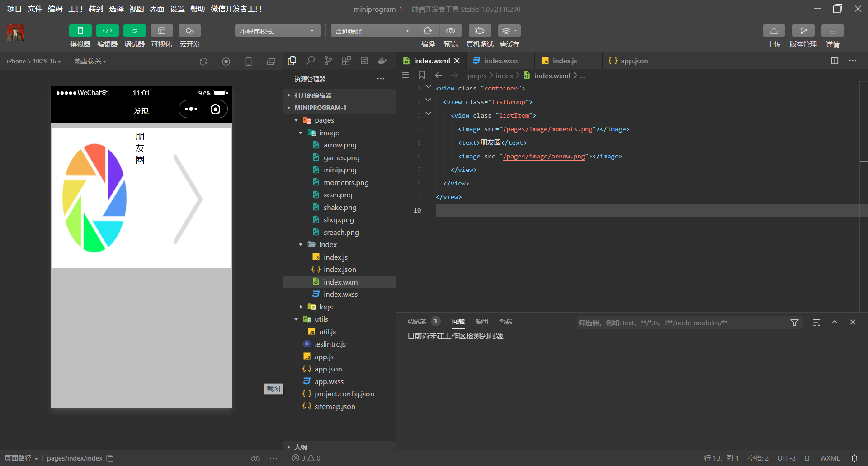Open real device debugging bug icon
This screenshot has width=868, height=466.
tap(480, 31)
